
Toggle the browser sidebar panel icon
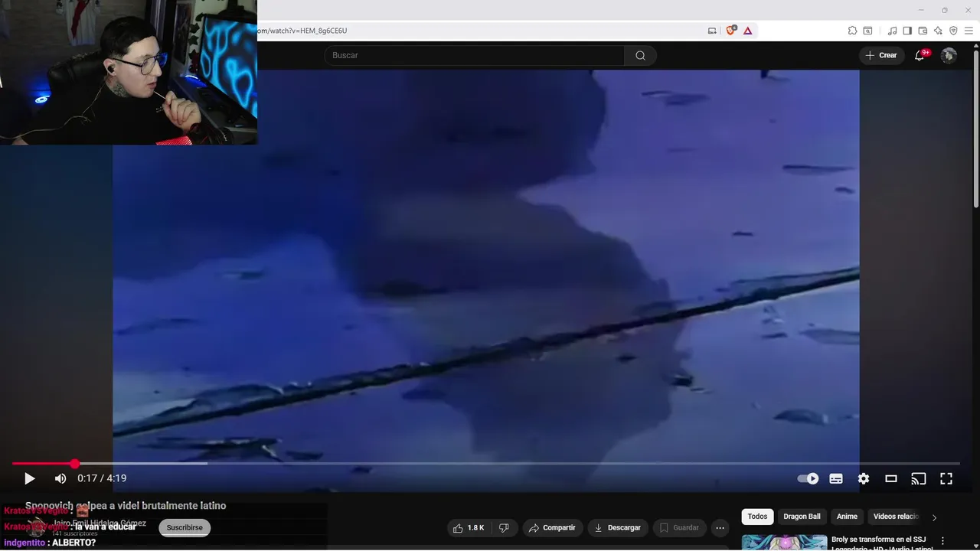pyautogui.click(x=907, y=31)
